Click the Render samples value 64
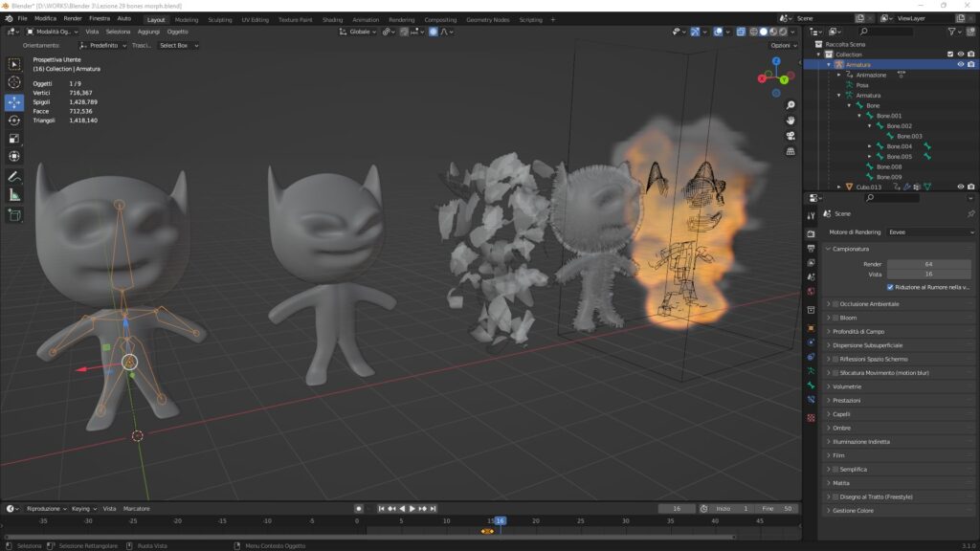 tap(928, 264)
